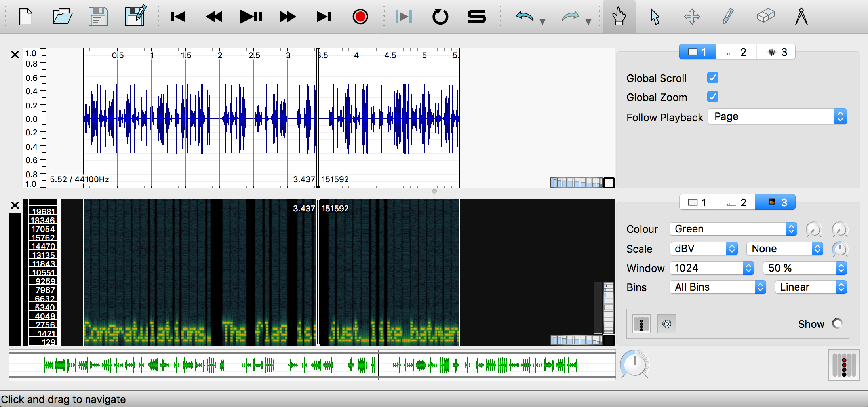Toggle constrain playback to selection
Image resolution: width=868 pixels, height=407 pixels.
(404, 17)
